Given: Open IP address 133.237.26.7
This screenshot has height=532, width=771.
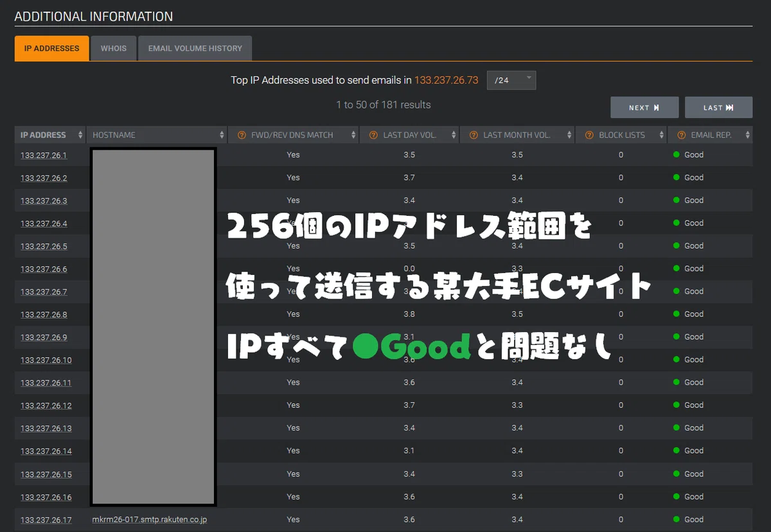Looking at the screenshot, I should pos(44,292).
